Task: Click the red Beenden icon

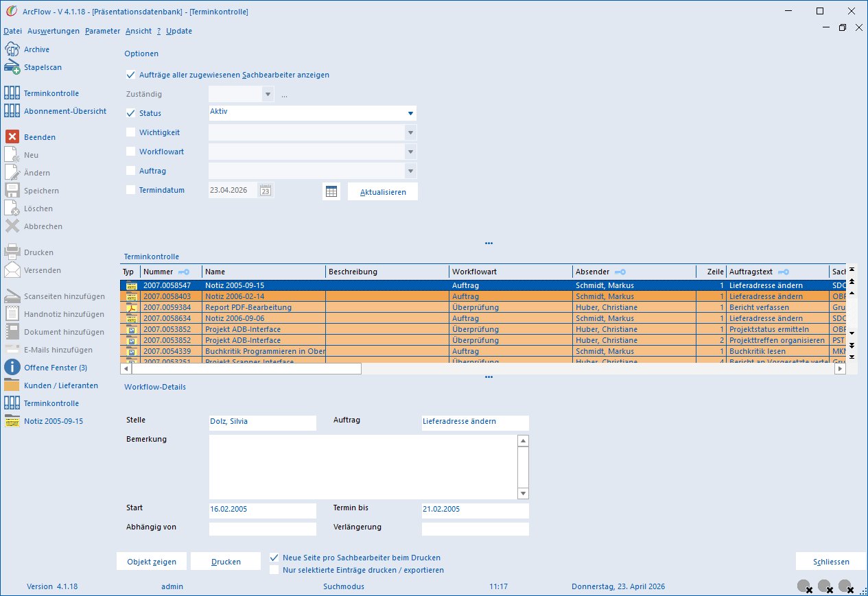Action: 12,137
